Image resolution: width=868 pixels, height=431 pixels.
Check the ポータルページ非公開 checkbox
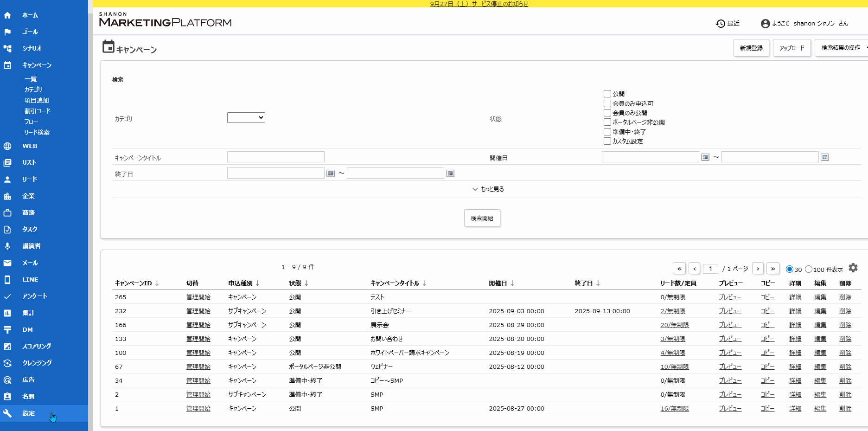click(x=607, y=122)
